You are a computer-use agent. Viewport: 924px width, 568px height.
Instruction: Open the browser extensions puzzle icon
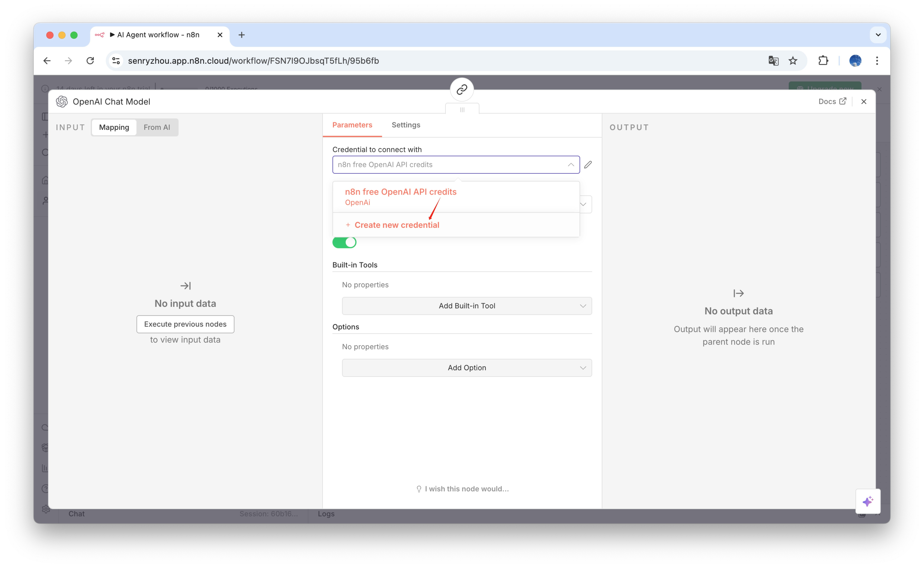click(x=823, y=60)
